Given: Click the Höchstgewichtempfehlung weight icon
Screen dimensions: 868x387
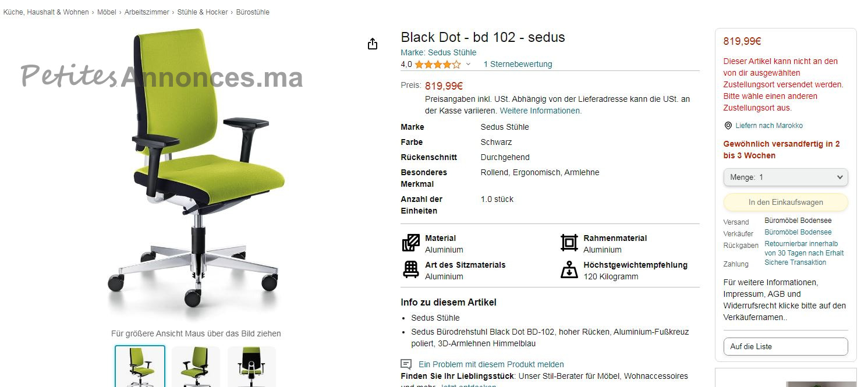Looking at the screenshot, I should tap(569, 269).
